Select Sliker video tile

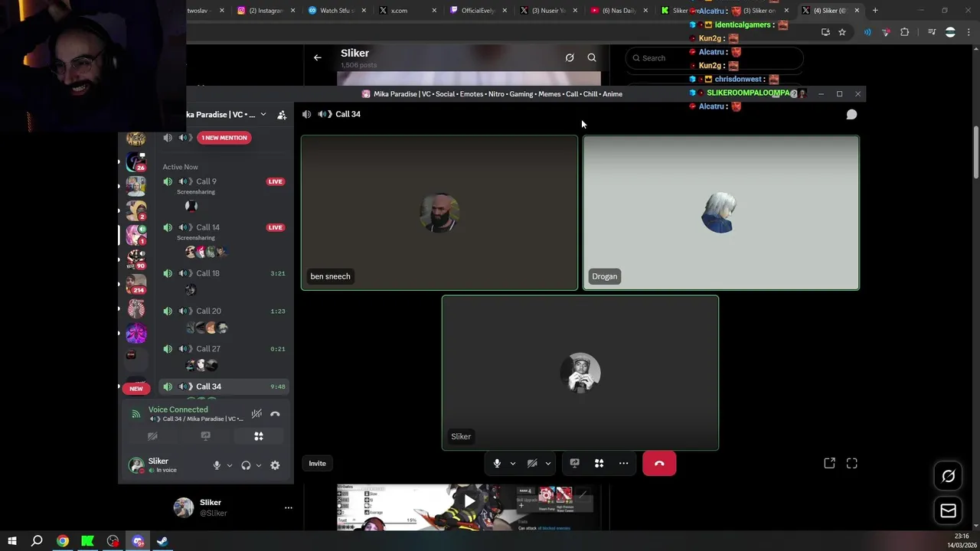coord(580,373)
